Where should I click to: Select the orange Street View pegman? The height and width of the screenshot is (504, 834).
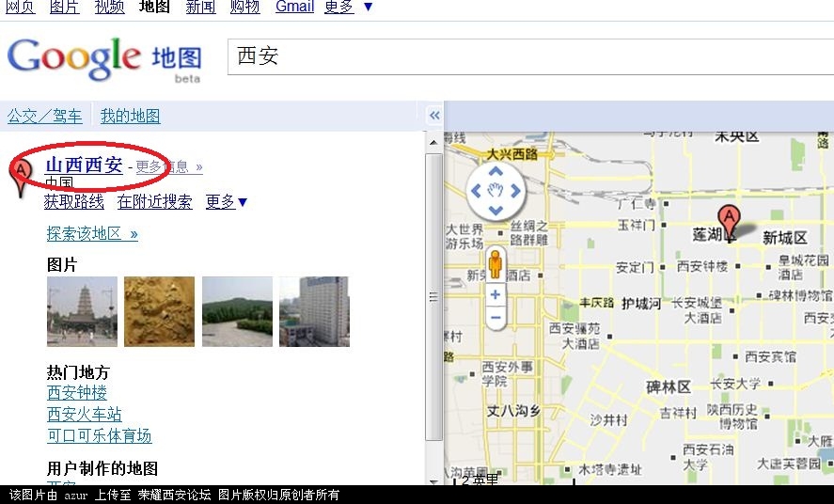pos(496,264)
